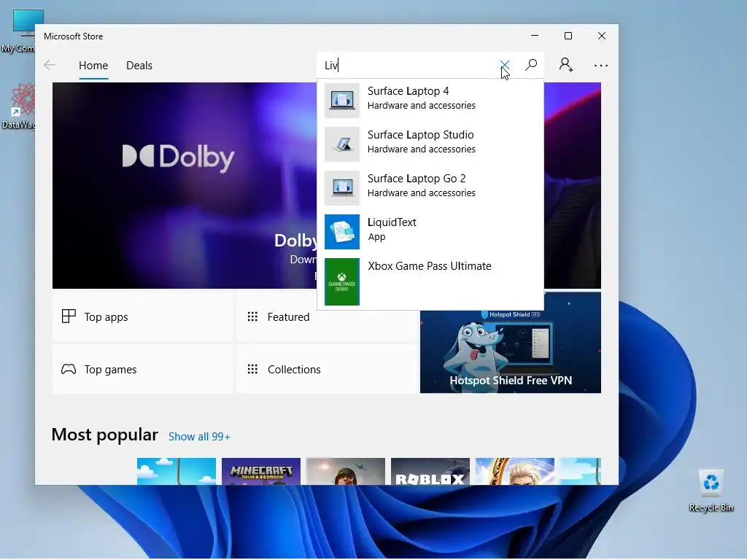This screenshot has height=560, width=747.
Task: Switch to the Home tab
Action: coord(93,65)
